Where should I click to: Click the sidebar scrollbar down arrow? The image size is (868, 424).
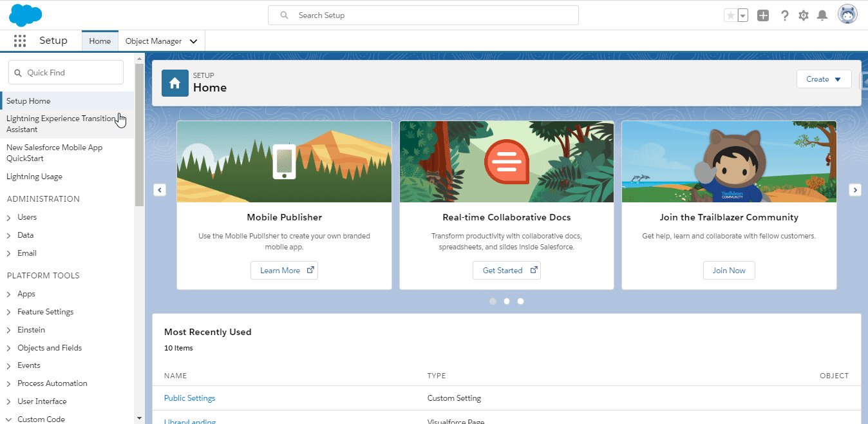[x=139, y=418]
